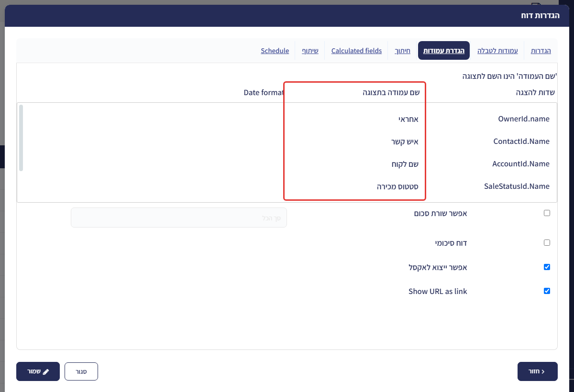This screenshot has width=574, height=392.
Task: Open the Calculated fields tab
Action: [356, 51]
